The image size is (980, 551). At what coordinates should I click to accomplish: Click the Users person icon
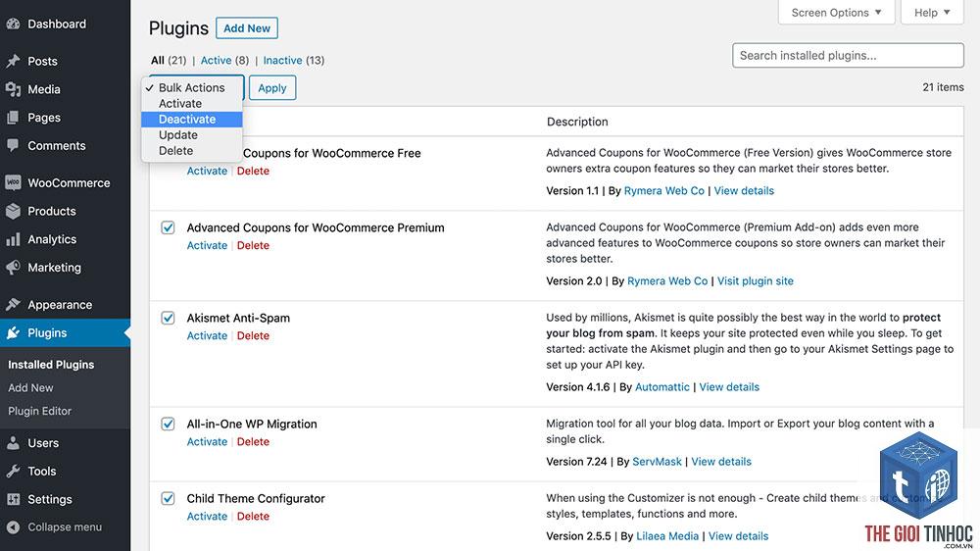click(x=13, y=443)
